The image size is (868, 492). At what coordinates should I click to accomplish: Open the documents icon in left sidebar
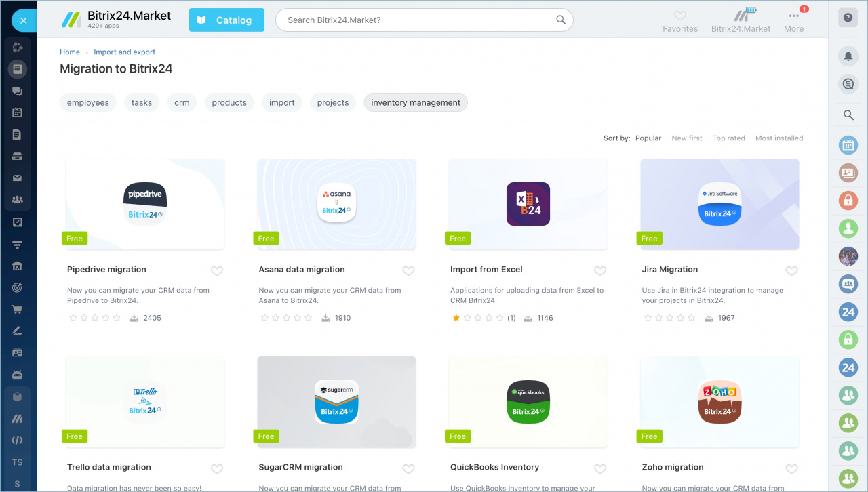pyautogui.click(x=18, y=134)
